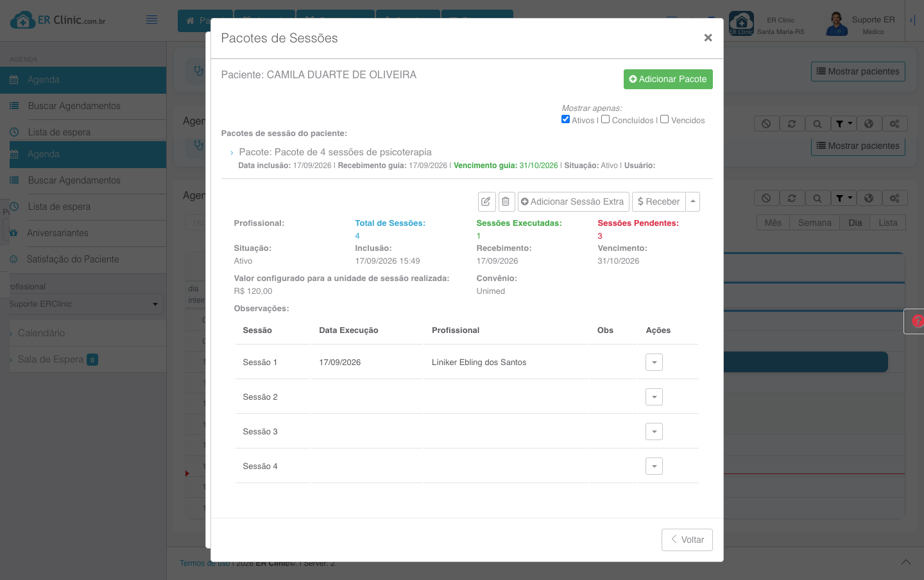924x580 pixels.
Task: Switch to Mês view tab
Action: [x=773, y=223]
